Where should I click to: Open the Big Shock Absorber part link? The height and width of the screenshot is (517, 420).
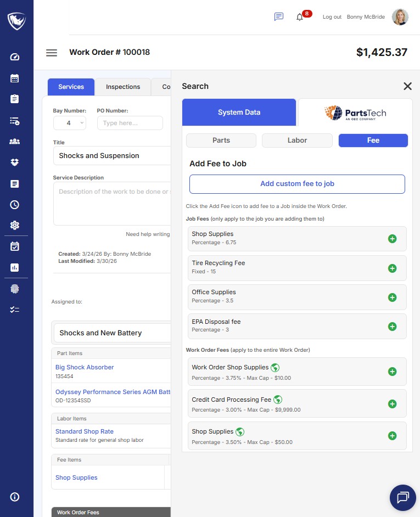84,367
